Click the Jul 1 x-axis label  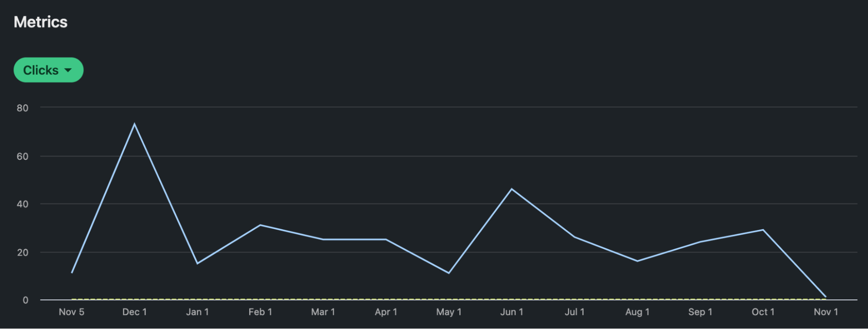tap(574, 312)
